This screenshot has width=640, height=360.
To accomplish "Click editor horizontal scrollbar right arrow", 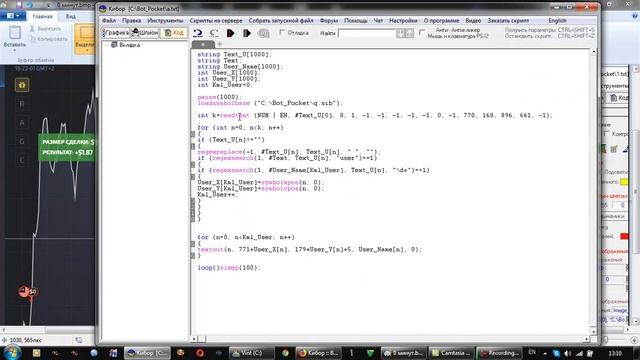I will click(x=587, y=339).
